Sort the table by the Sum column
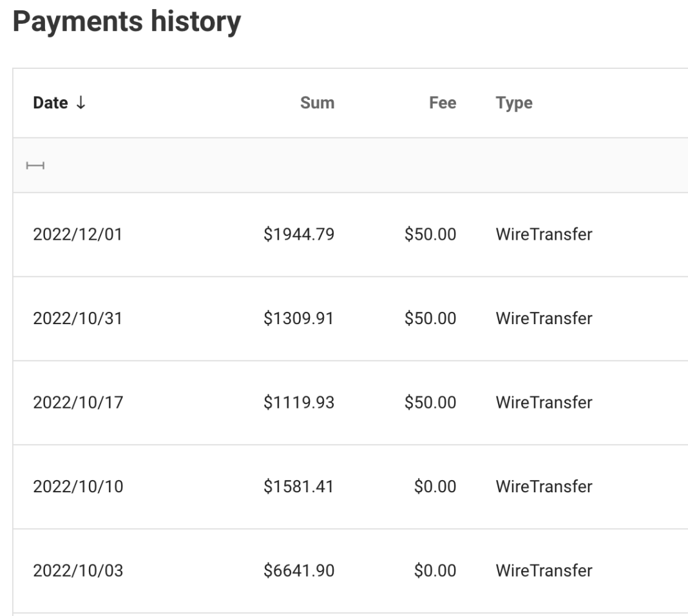The height and width of the screenshot is (616, 688). click(x=319, y=102)
